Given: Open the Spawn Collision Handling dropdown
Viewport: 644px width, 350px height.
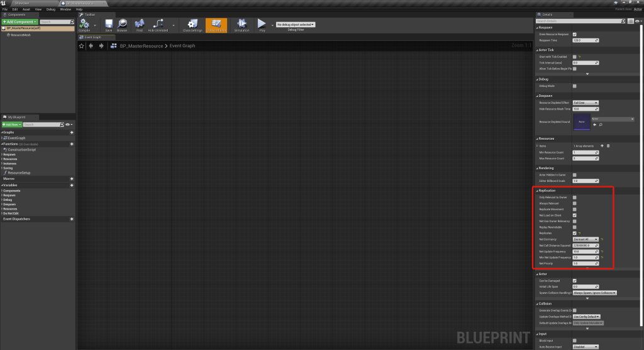Looking at the screenshot, I should point(594,293).
